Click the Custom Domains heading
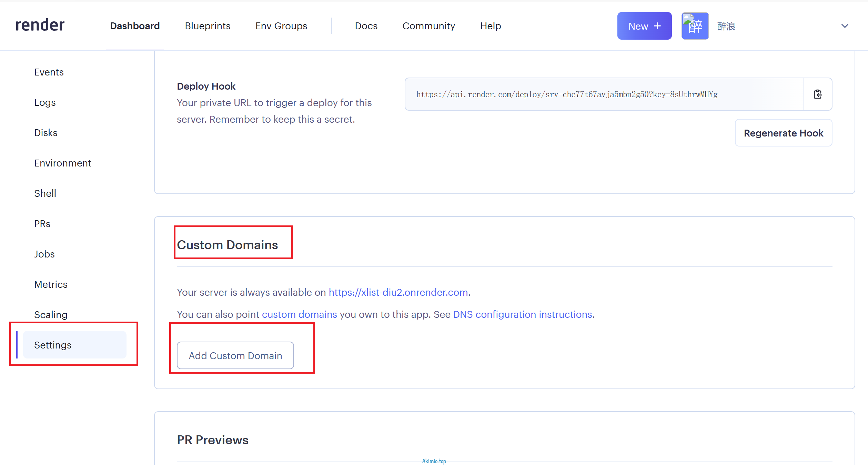This screenshot has width=868, height=465. click(228, 245)
